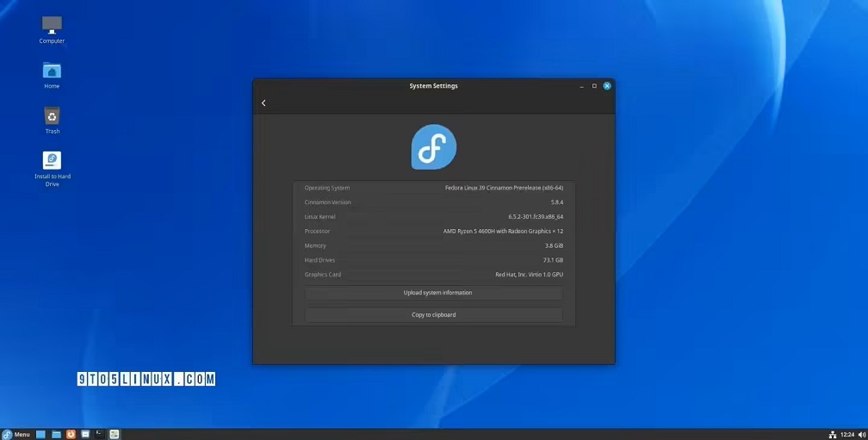Click the Linux Kernel label

tap(320, 217)
